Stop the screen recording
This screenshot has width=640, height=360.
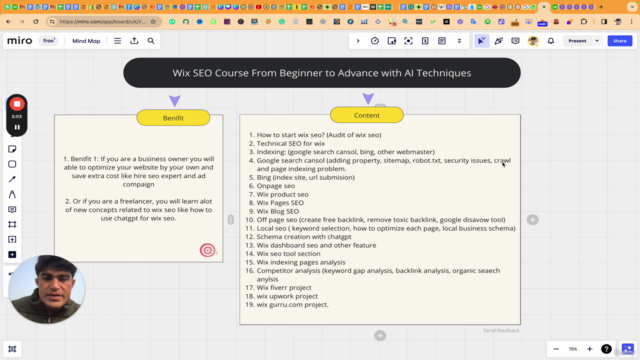pos(17,104)
